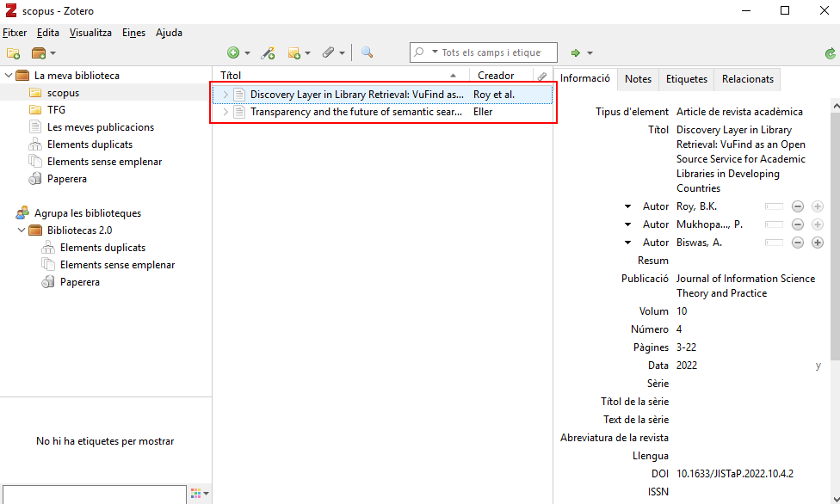Select Bibliotecas 2.0 group library
The image size is (840, 504).
tap(79, 230)
